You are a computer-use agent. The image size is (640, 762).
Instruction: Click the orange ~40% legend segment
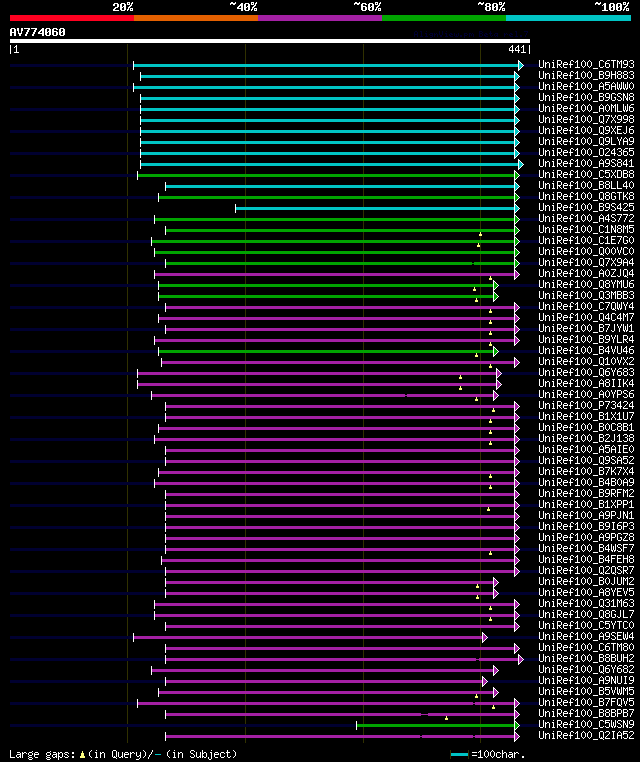pos(196,18)
